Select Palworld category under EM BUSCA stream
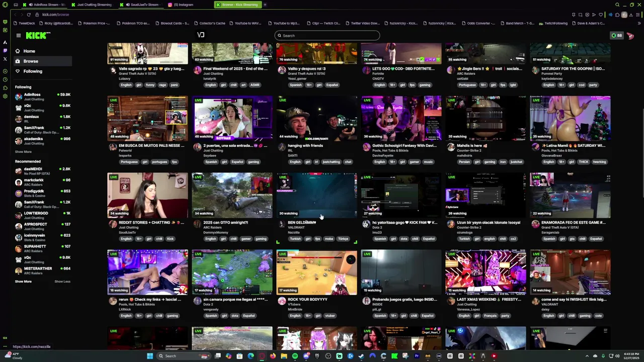 [x=125, y=150]
